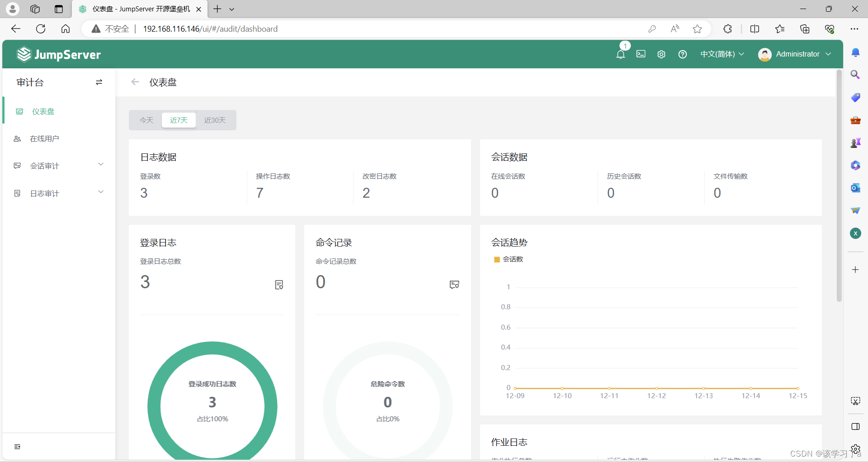Add a new app to Edge sidebar

pos(855,270)
